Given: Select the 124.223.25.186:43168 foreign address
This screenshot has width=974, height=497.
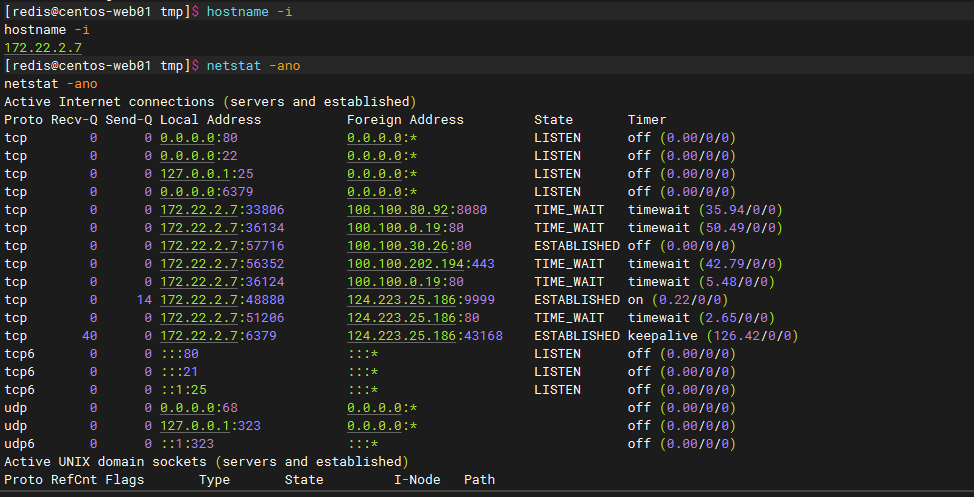Looking at the screenshot, I should point(424,336).
